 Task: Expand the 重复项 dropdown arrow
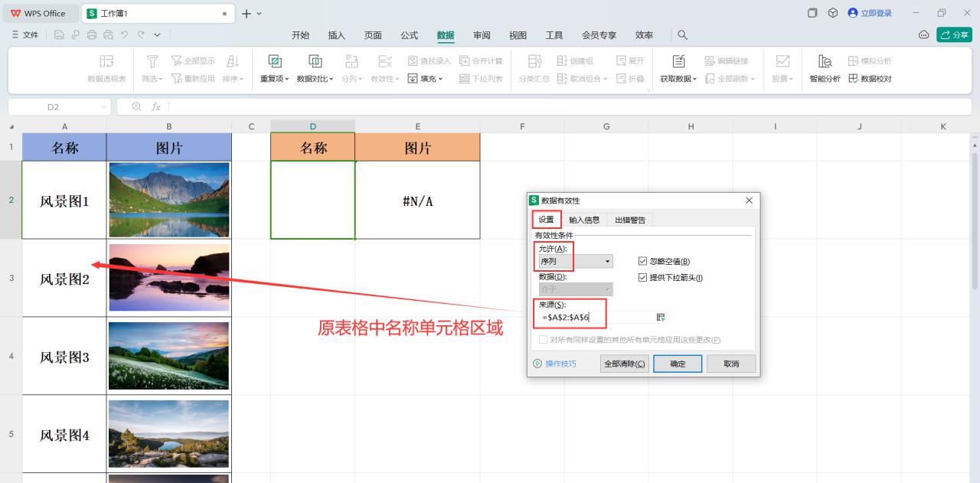[287, 79]
